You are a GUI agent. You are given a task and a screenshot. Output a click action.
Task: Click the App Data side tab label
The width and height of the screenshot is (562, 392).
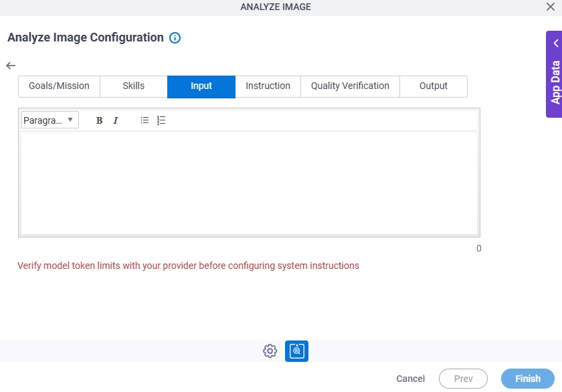tap(555, 82)
